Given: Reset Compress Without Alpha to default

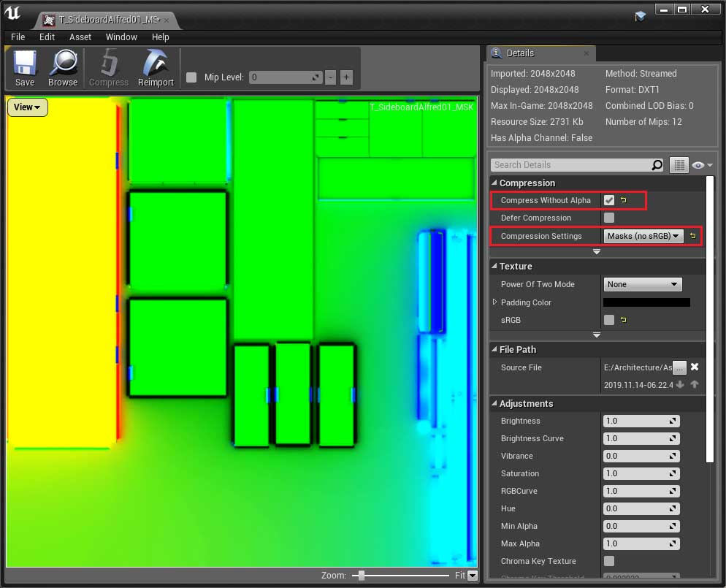Looking at the screenshot, I should click(x=624, y=200).
